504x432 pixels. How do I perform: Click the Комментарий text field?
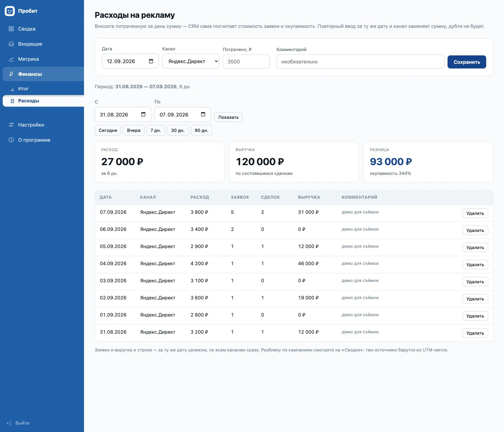pyautogui.click(x=360, y=61)
